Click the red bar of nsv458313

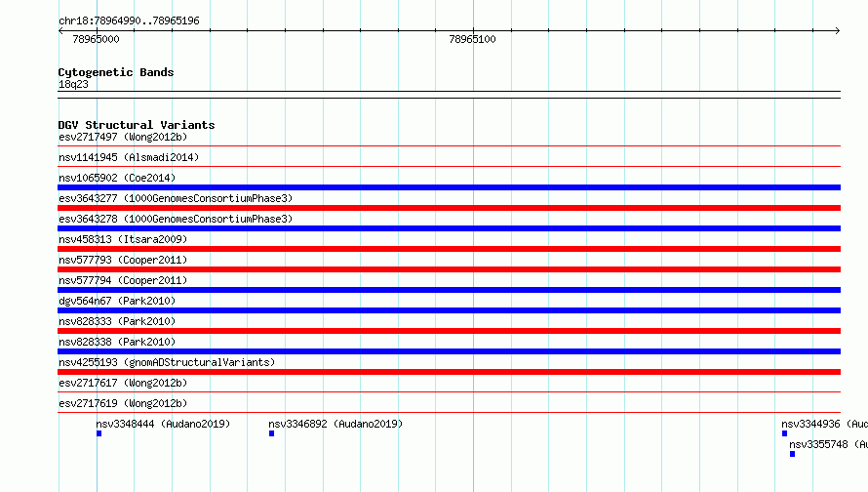(449, 249)
